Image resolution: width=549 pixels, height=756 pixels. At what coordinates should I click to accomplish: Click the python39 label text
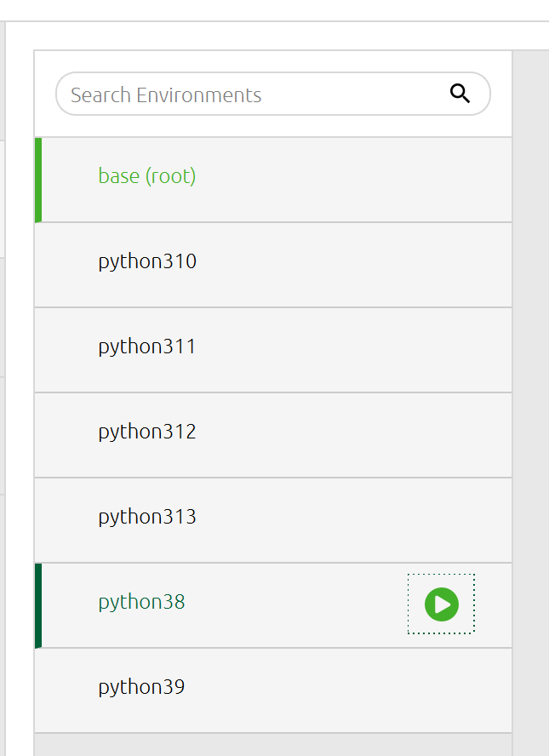click(x=141, y=687)
